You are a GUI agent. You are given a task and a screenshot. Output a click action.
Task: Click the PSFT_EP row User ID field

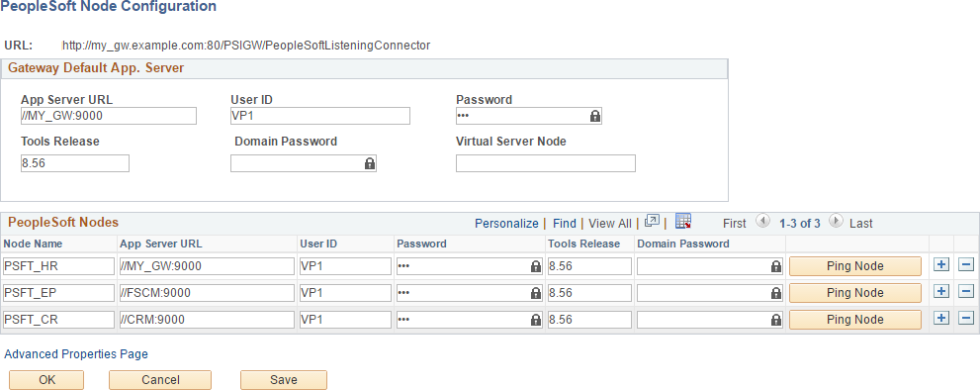(x=345, y=292)
